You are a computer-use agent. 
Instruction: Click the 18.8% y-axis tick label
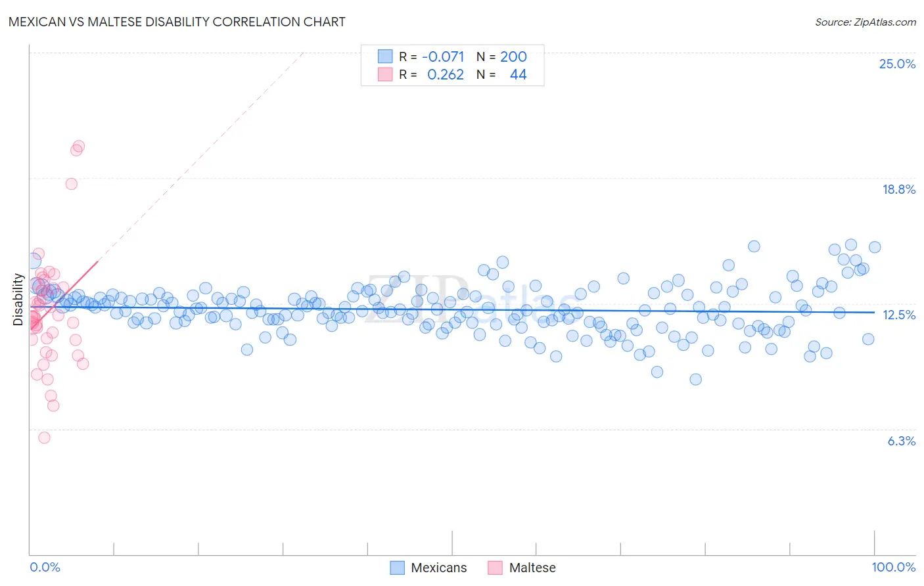[898, 189]
